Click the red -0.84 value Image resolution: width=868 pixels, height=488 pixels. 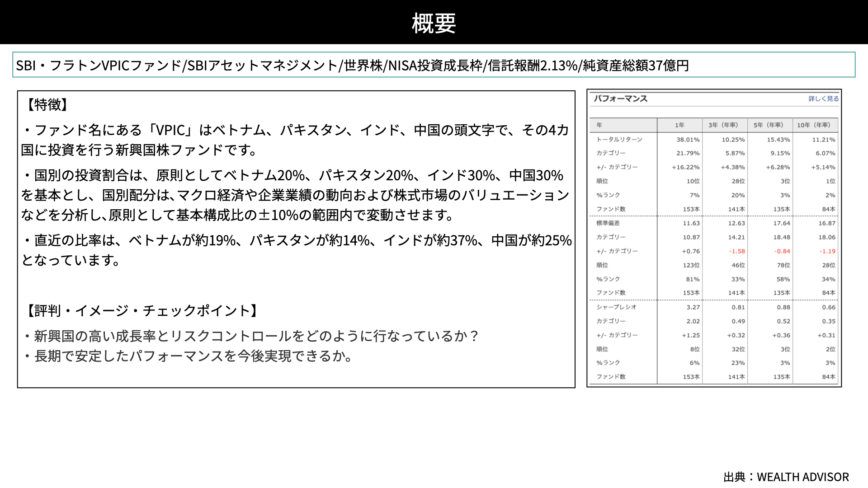tap(782, 251)
